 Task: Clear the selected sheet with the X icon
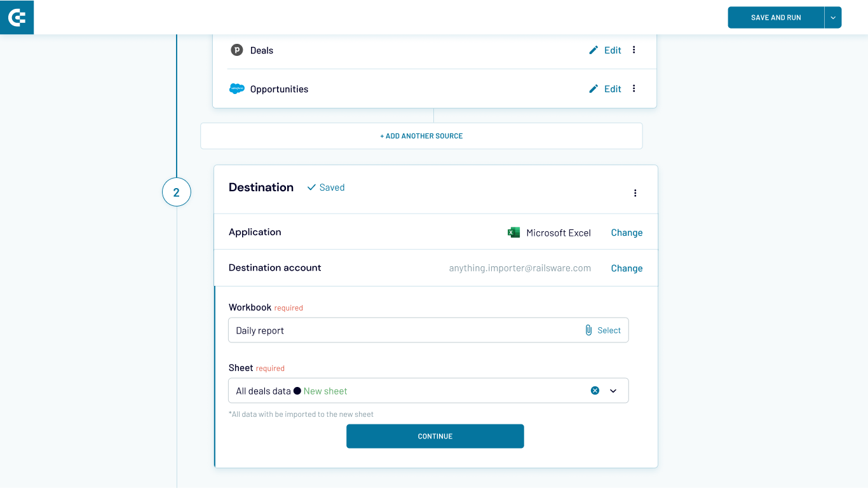point(595,391)
